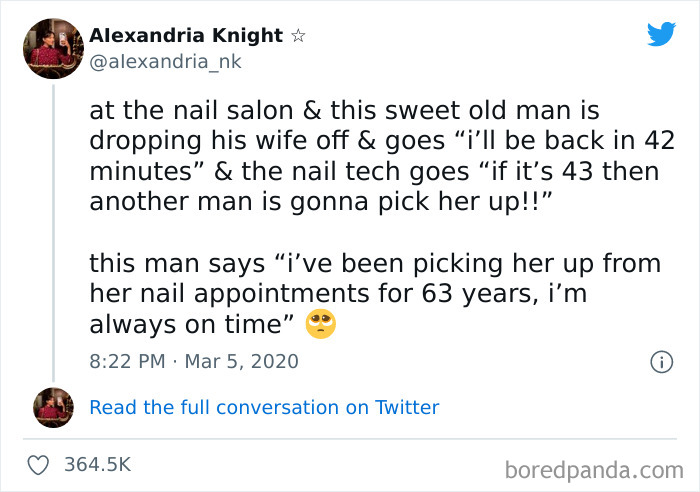The width and height of the screenshot is (700, 492).
Task: Click the "i'll be back in 42" line
Action: coord(382,140)
